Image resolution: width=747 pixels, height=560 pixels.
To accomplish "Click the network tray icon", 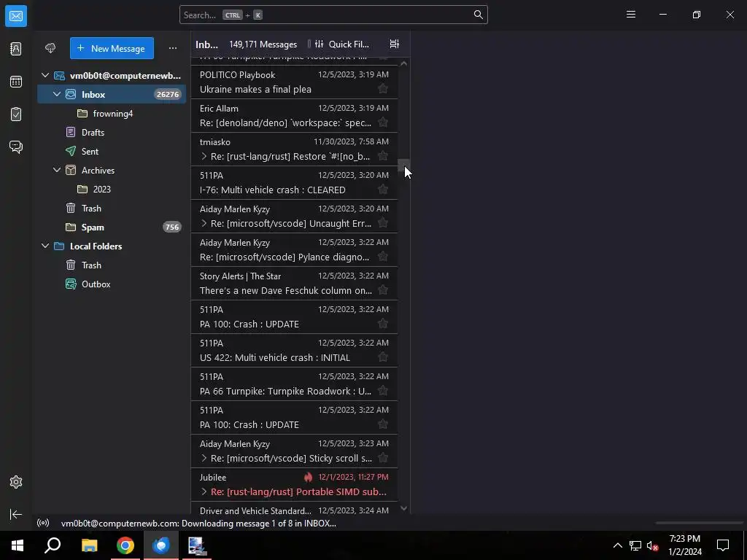I will 635,545.
